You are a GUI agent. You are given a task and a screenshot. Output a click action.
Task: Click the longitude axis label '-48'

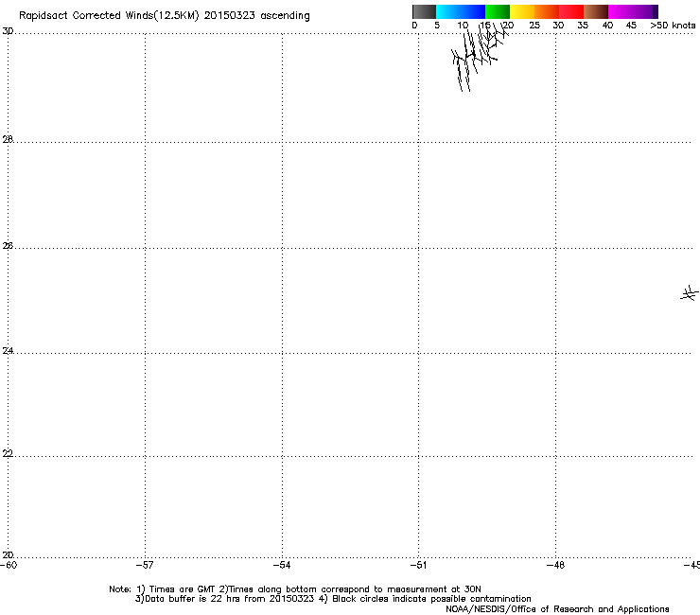pos(555,565)
